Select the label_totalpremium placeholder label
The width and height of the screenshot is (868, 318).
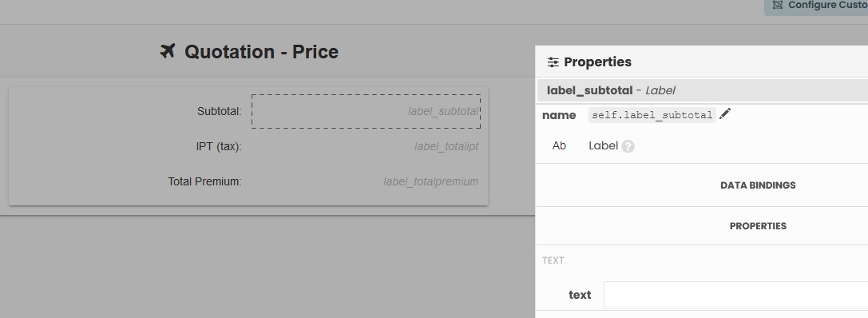pyautogui.click(x=430, y=181)
